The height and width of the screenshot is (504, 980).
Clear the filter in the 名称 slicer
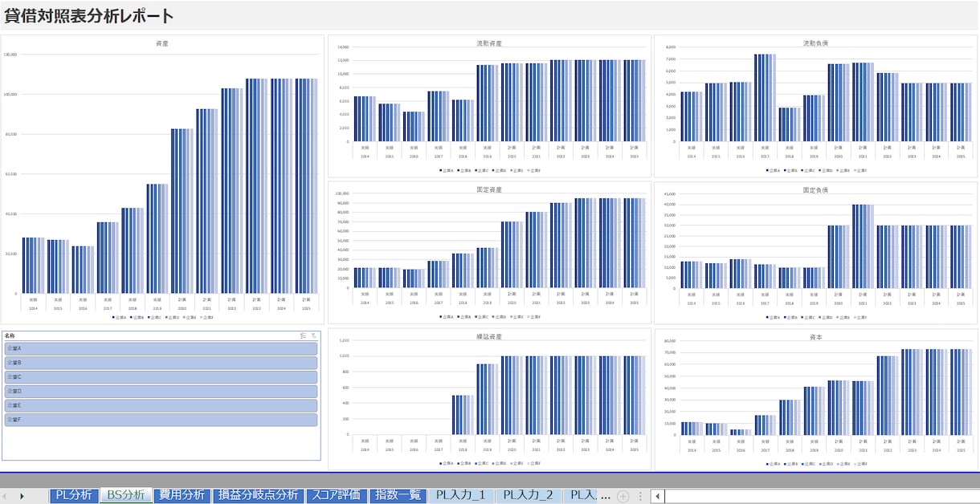[x=314, y=335]
